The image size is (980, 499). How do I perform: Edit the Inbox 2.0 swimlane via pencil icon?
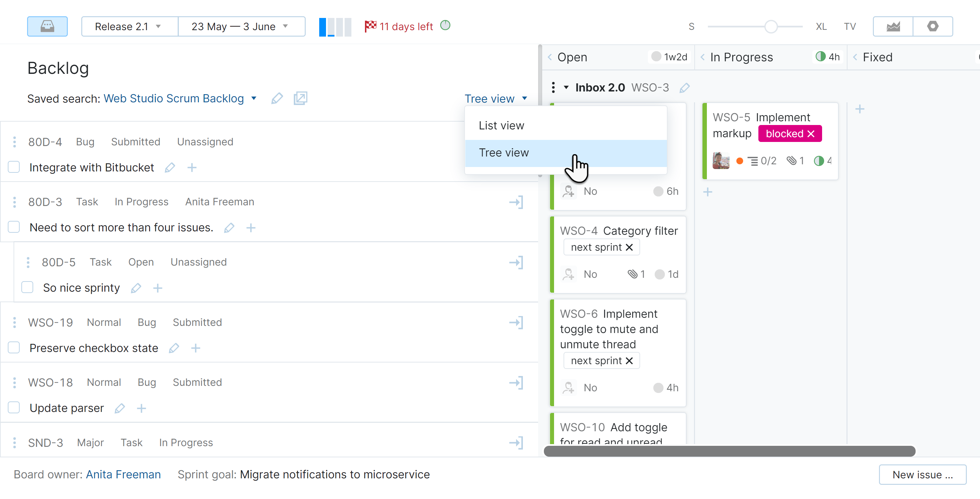pyautogui.click(x=685, y=87)
